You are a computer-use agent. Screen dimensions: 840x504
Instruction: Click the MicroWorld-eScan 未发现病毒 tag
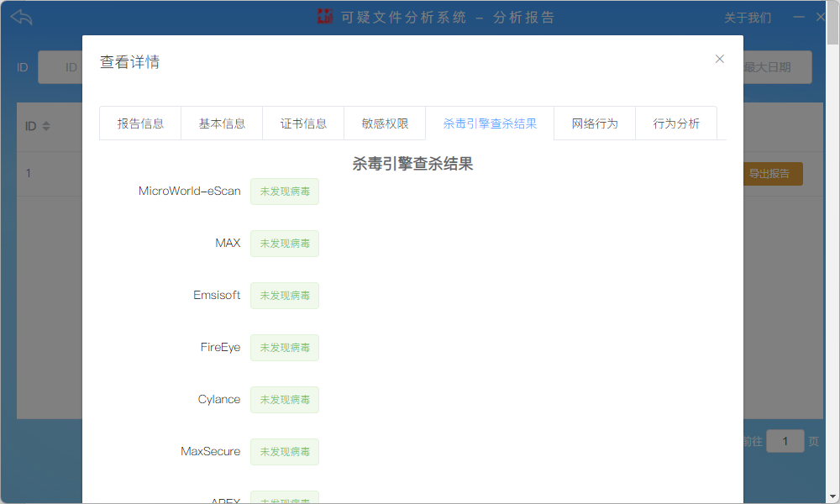285,192
